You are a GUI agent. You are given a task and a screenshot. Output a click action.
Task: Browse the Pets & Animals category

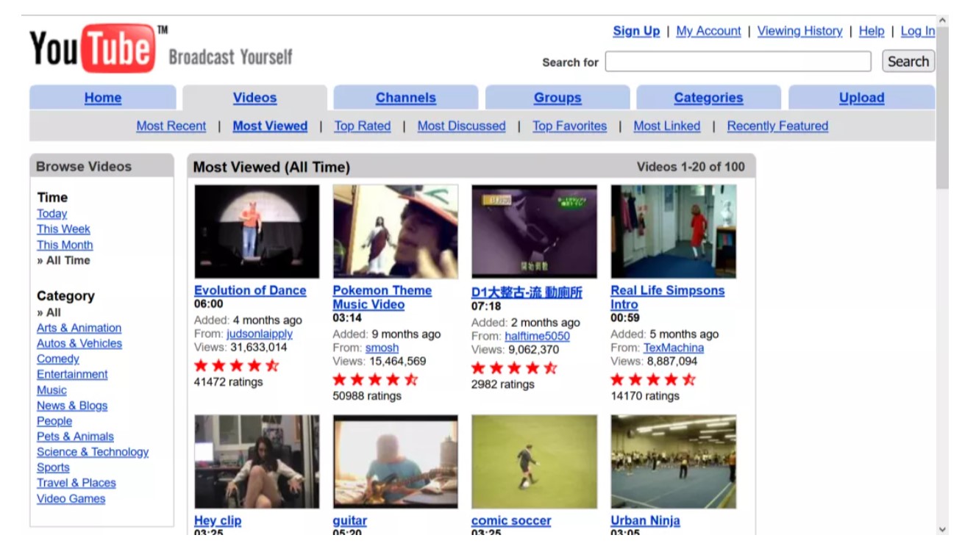(x=75, y=437)
